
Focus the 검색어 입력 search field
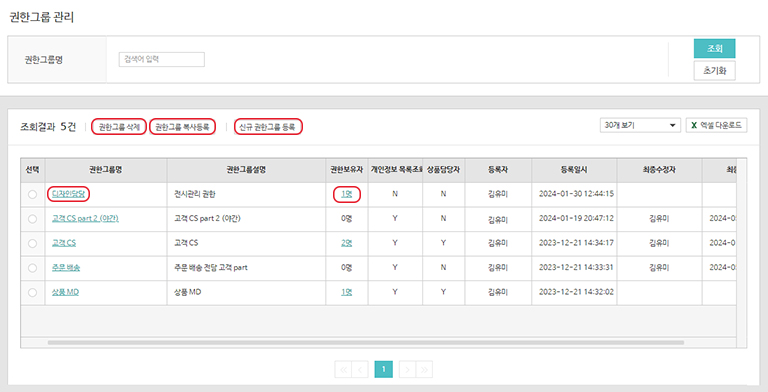pos(162,59)
